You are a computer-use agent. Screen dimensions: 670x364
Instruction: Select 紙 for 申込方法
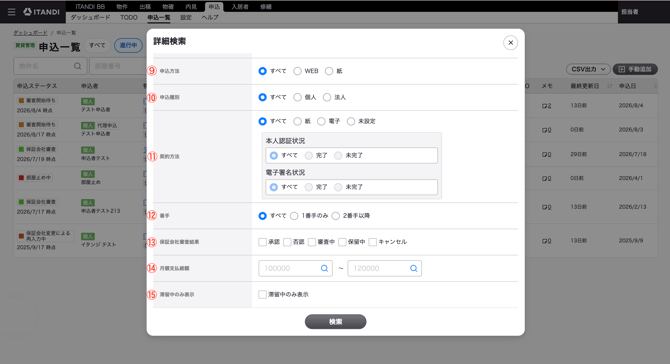[x=329, y=71]
